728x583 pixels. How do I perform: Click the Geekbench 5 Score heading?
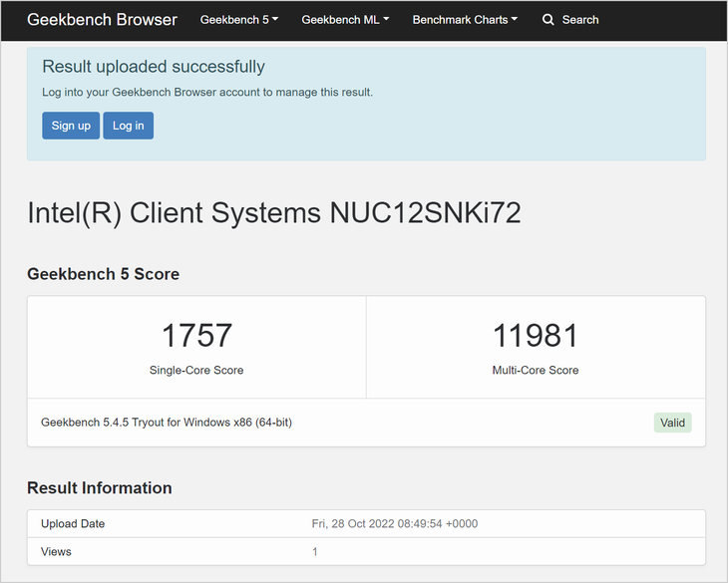[103, 274]
